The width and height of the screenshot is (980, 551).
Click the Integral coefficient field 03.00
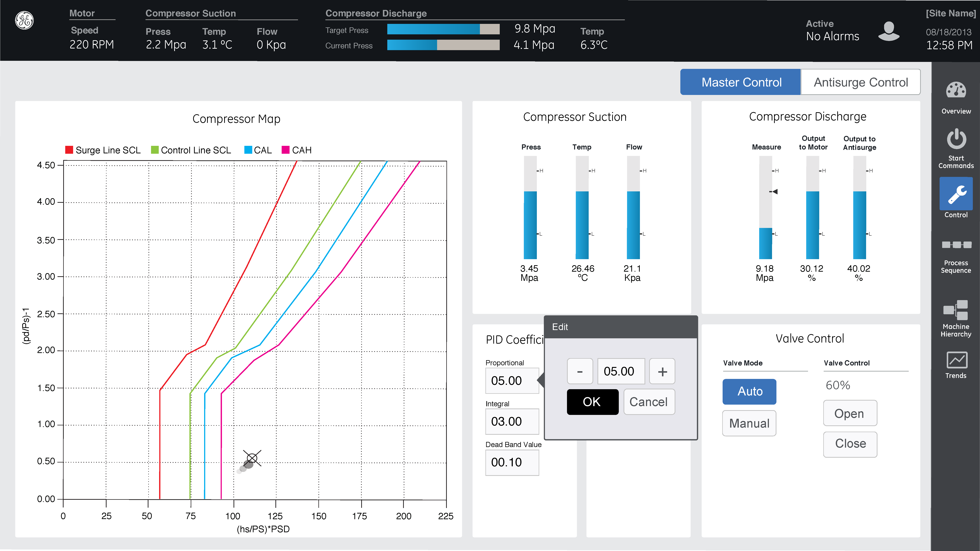click(x=512, y=422)
